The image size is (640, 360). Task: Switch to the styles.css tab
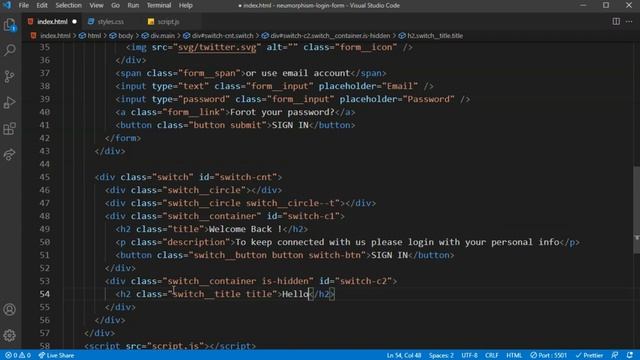click(111, 22)
